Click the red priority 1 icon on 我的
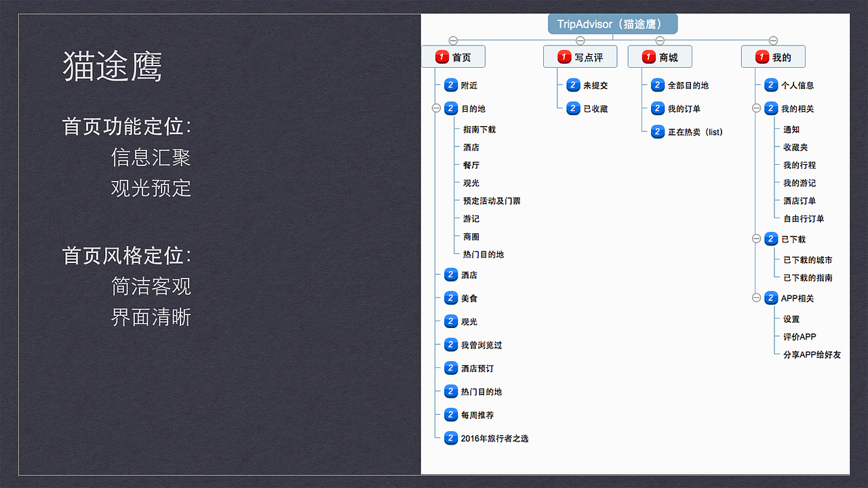The height and width of the screenshot is (488, 868). pos(762,58)
